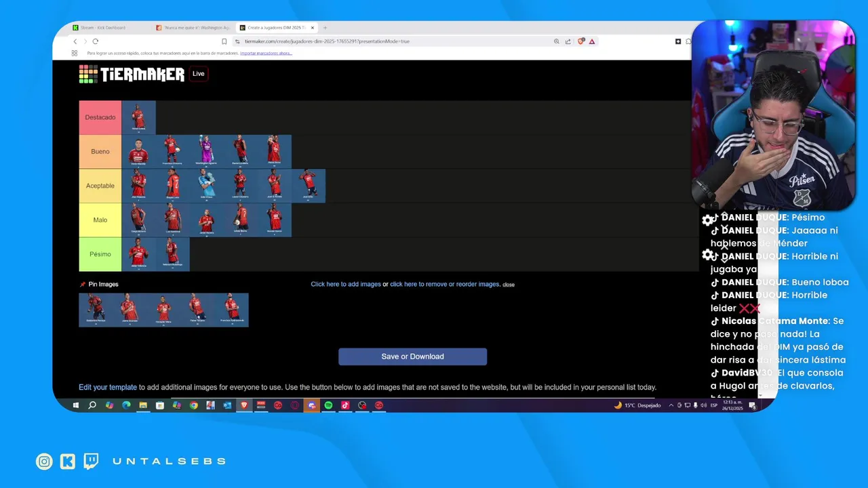Reload the current page
Viewport: 868px width, 488px height.
click(95, 41)
